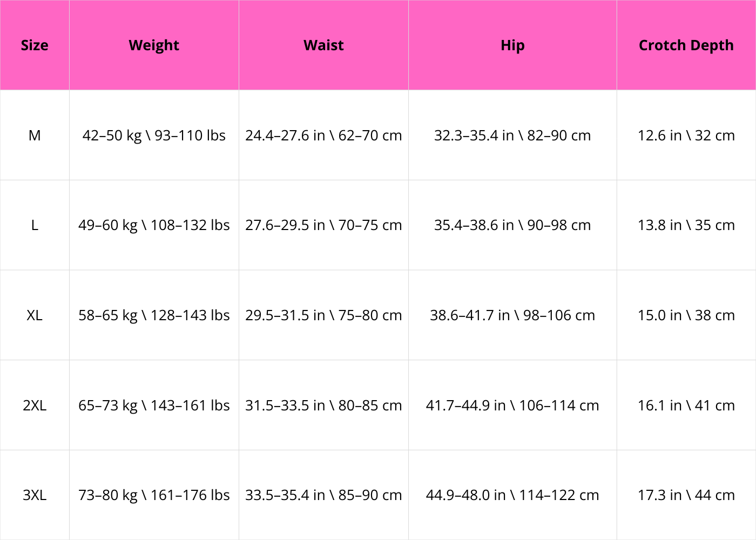The height and width of the screenshot is (540, 756).
Task: Click the 41.7–44.9 in hip cell
Action: (x=512, y=406)
